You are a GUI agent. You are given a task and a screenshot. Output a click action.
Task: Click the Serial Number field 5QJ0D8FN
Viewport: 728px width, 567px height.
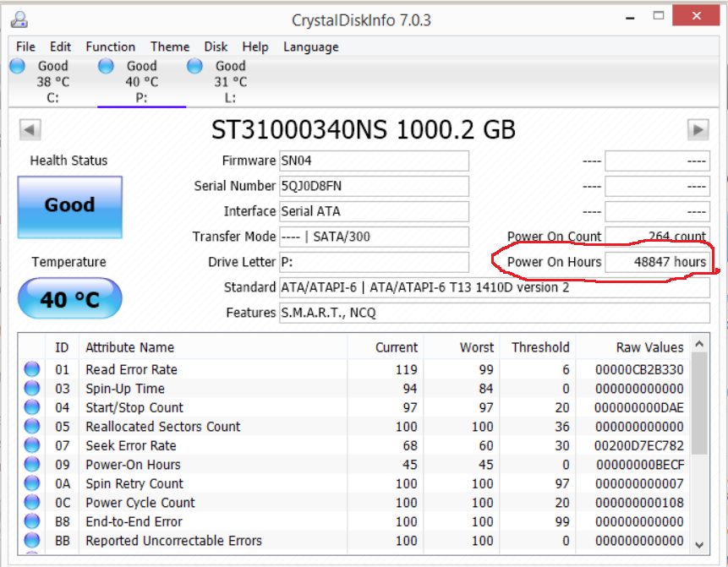coord(375,186)
